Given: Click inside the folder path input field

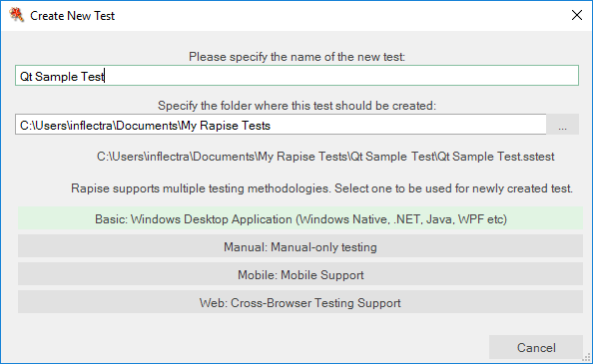Looking at the screenshot, I should click(x=281, y=125).
